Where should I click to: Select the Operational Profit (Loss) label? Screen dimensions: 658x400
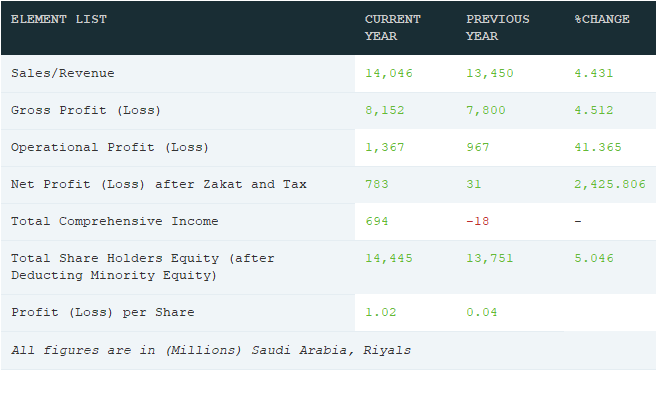pyautogui.click(x=110, y=147)
